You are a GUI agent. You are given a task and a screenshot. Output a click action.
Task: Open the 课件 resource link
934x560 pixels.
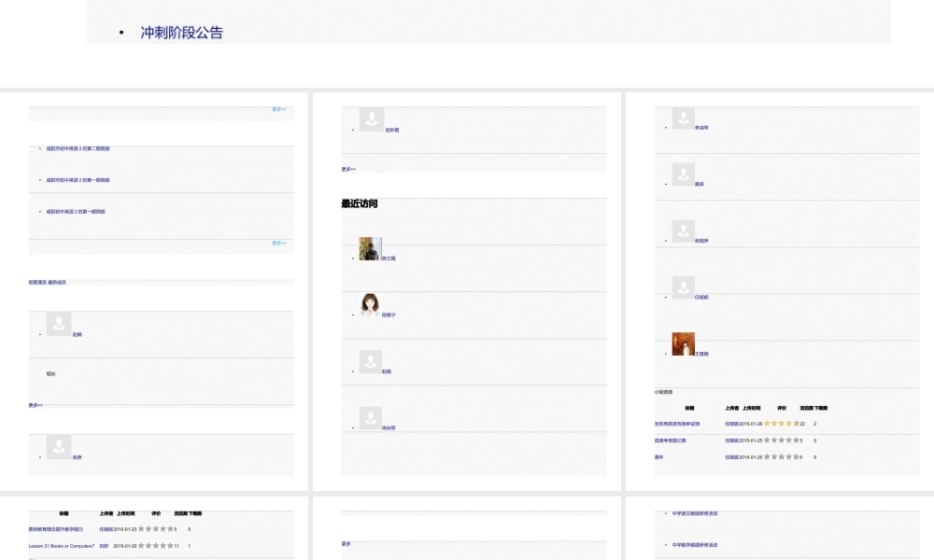[x=659, y=457]
